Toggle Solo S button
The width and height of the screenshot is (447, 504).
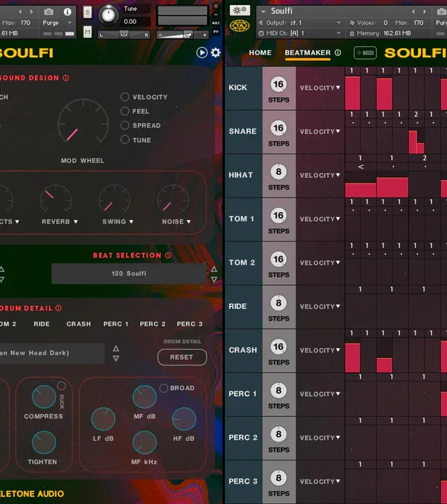pos(88,12)
